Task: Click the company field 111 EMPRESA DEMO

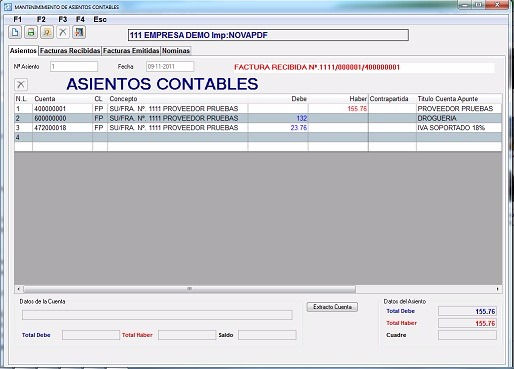Action: [268, 35]
